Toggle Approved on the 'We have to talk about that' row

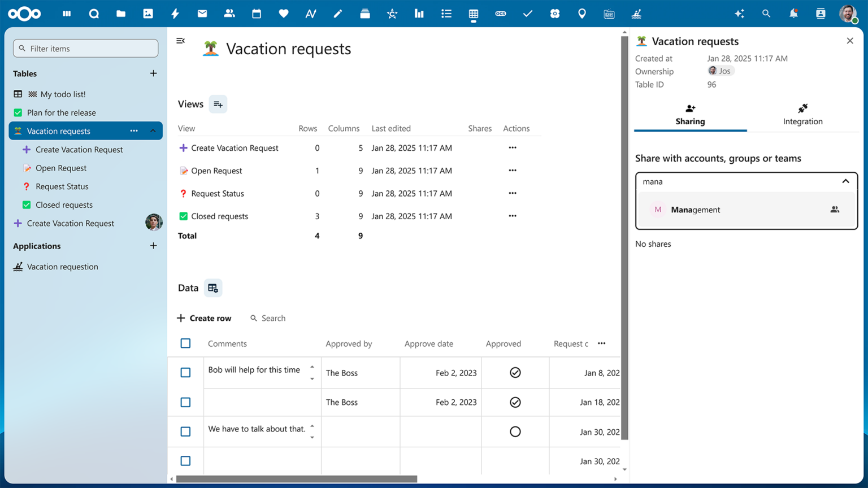515,431
